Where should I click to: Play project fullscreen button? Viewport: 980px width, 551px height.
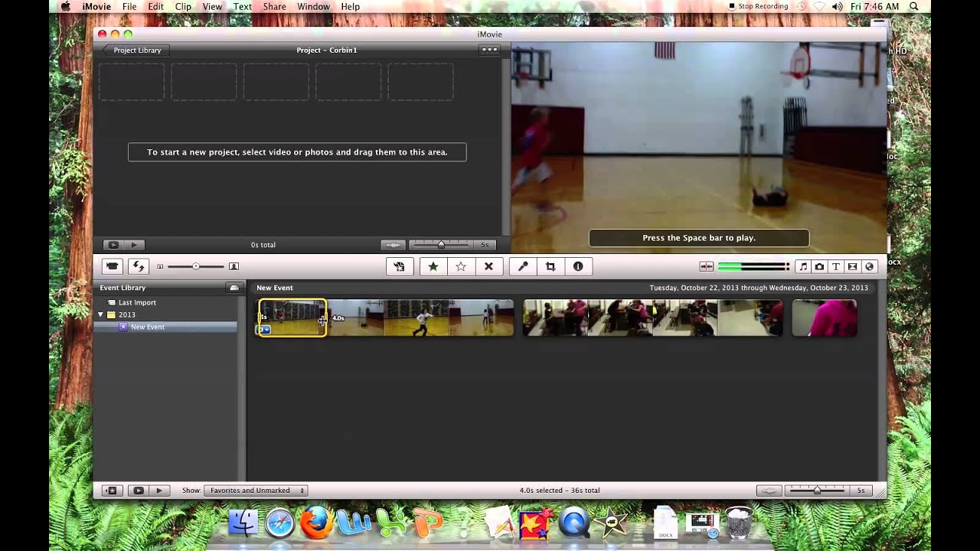[x=113, y=245]
